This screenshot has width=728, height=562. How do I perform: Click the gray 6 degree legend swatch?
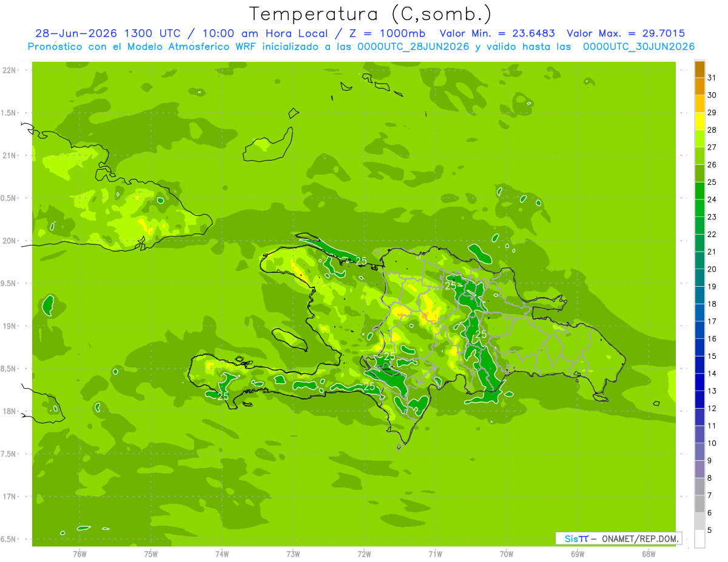[699, 504]
